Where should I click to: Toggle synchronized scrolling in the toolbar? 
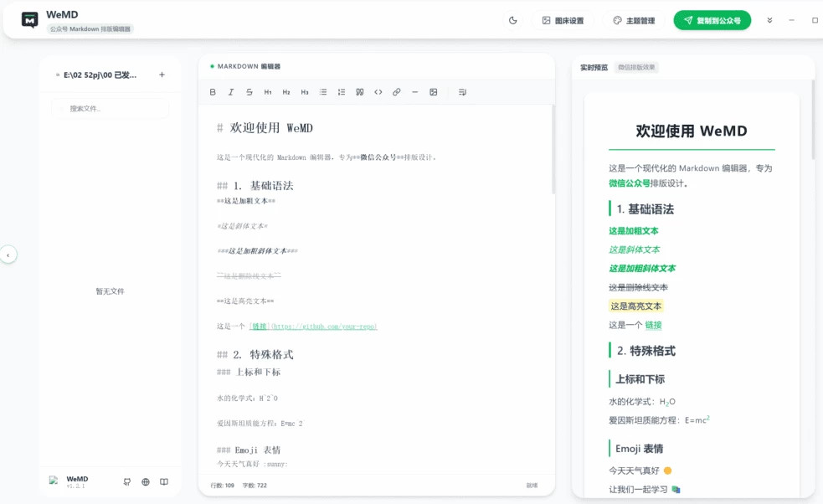[x=462, y=92]
